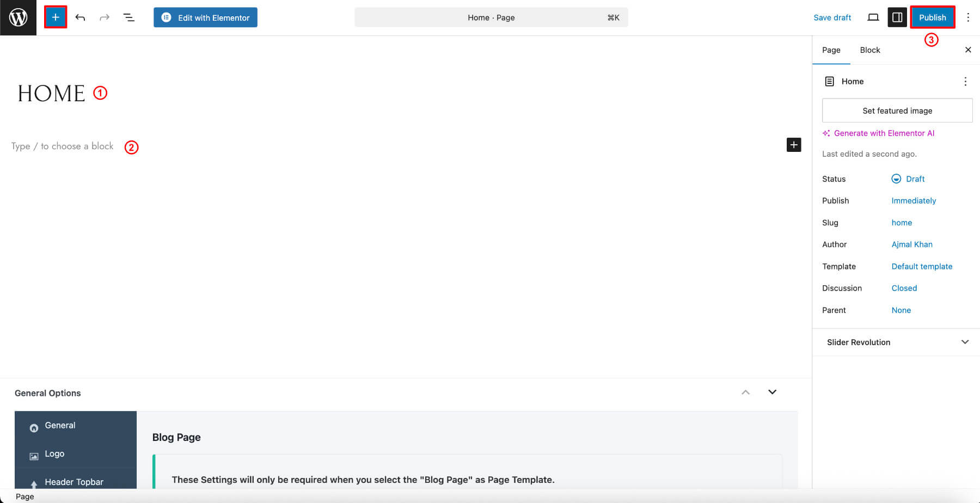Open the Document Overview list view
The height and width of the screenshot is (503, 980).
[129, 17]
